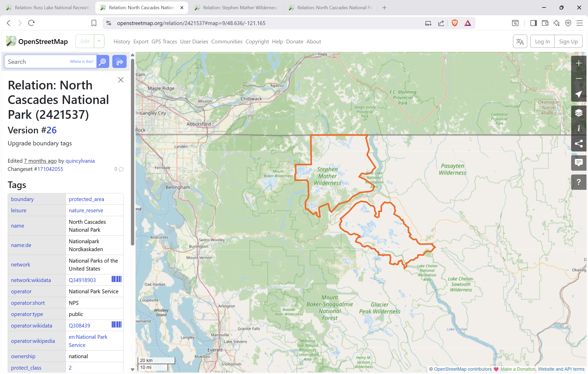Image resolution: width=588 pixels, height=374 pixels.
Task: Open user quincylvania's profile link
Action: click(80, 161)
